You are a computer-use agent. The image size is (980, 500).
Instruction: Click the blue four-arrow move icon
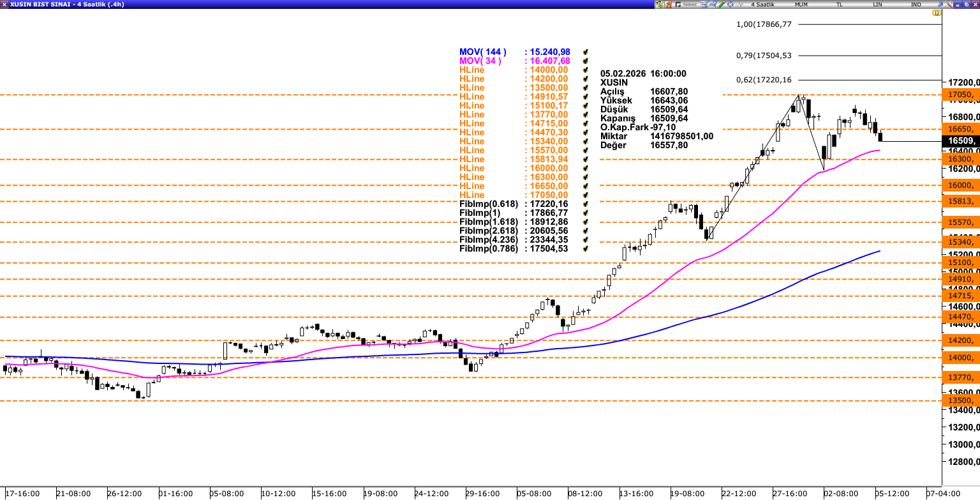[731, 4]
